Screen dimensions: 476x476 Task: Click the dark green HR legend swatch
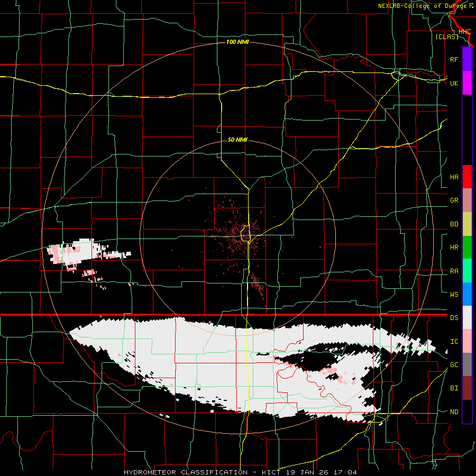pyautogui.click(x=467, y=248)
